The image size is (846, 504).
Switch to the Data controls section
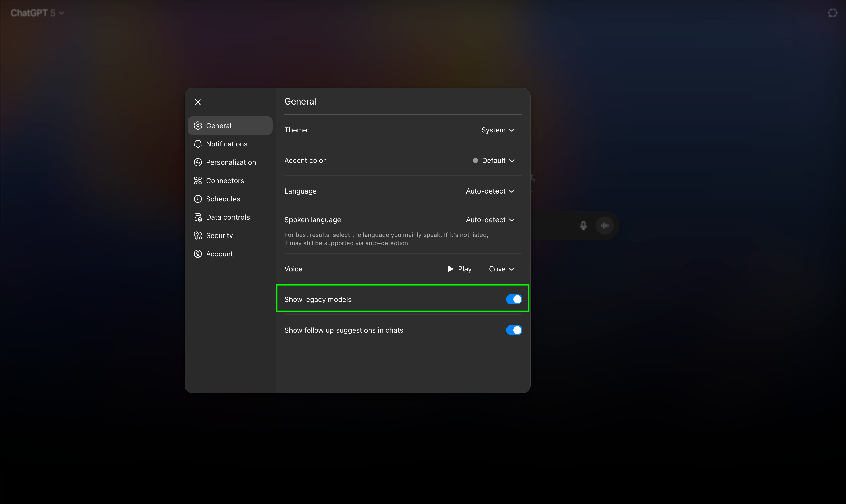(228, 217)
